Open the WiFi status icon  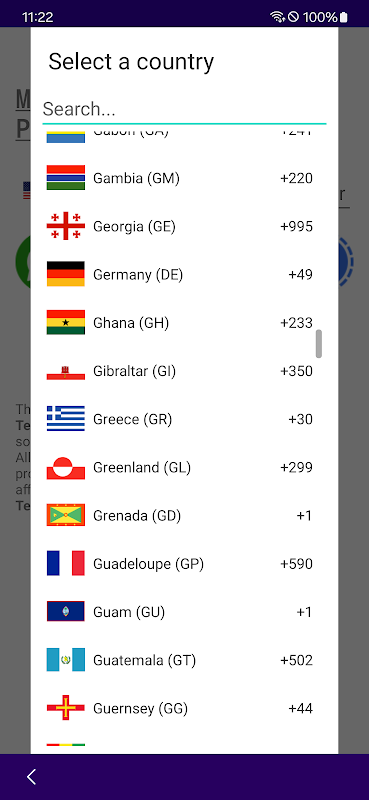(278, 17)
